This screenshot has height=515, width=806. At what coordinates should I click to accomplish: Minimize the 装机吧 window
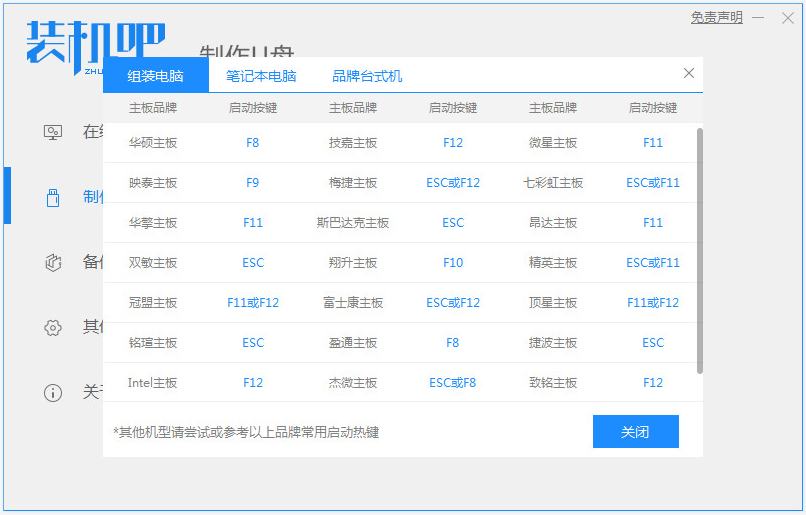click(x=759, y=18)
